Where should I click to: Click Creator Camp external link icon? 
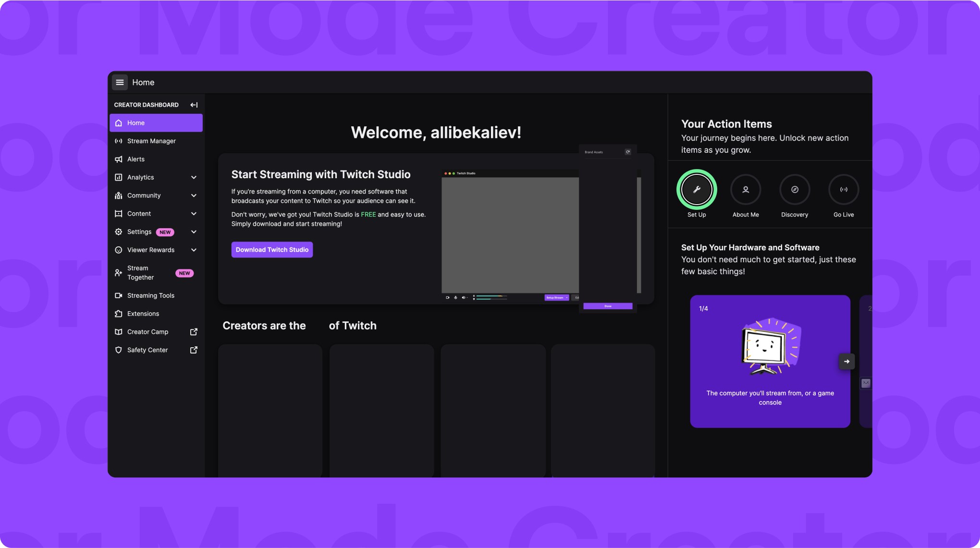click(x=194, y=332)
